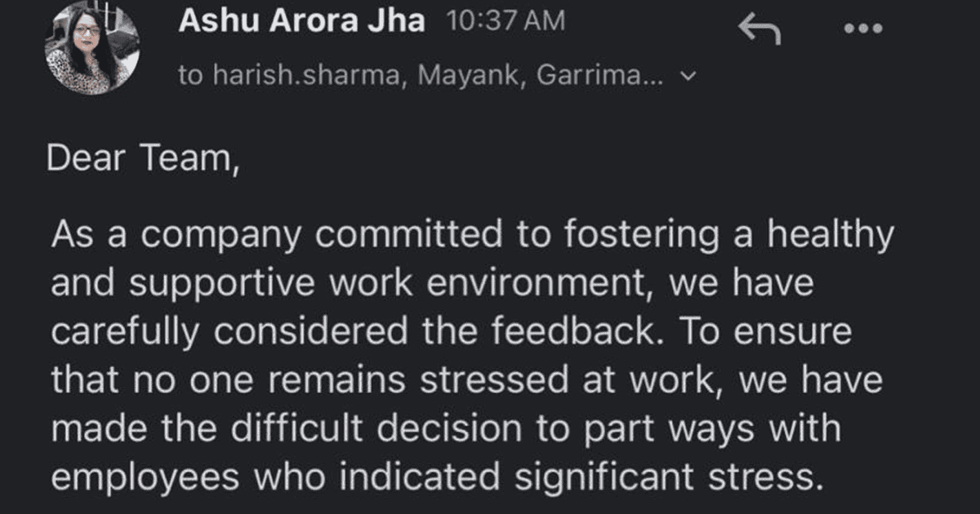Click the sender's profile avatar
The height and width of the screenshot is (514, 980).
click(92, 48)
